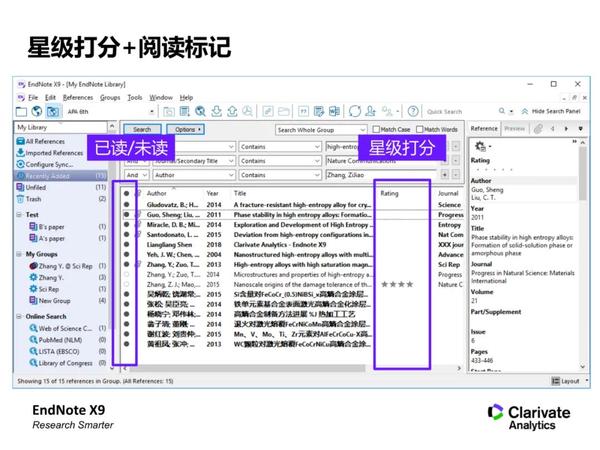
Task: Click the Share Library icon
Action: tap(370, 111)
